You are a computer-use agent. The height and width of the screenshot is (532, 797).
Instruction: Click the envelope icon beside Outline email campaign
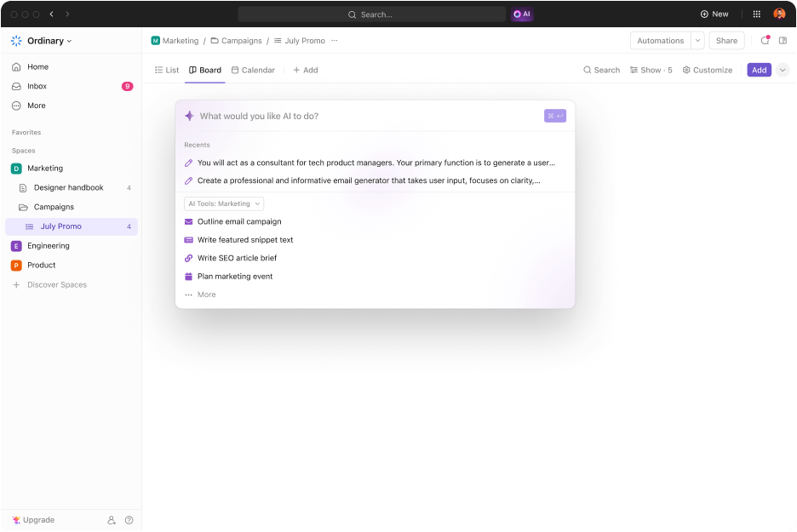point(189,222)
